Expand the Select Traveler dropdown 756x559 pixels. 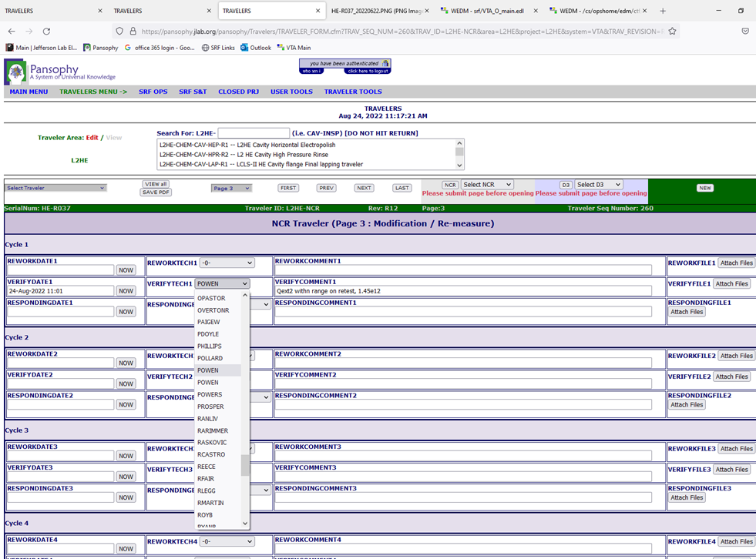pyautogui.click(x=55, y=188)
